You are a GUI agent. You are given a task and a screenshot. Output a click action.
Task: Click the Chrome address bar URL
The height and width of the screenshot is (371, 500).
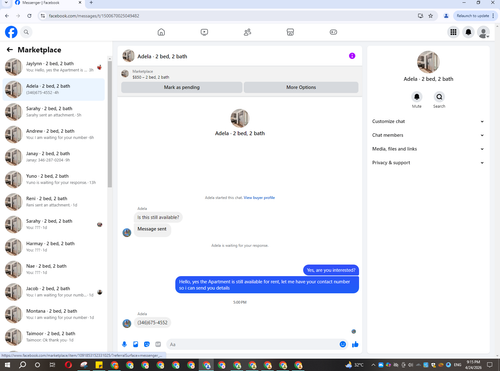tap(94, 16)
